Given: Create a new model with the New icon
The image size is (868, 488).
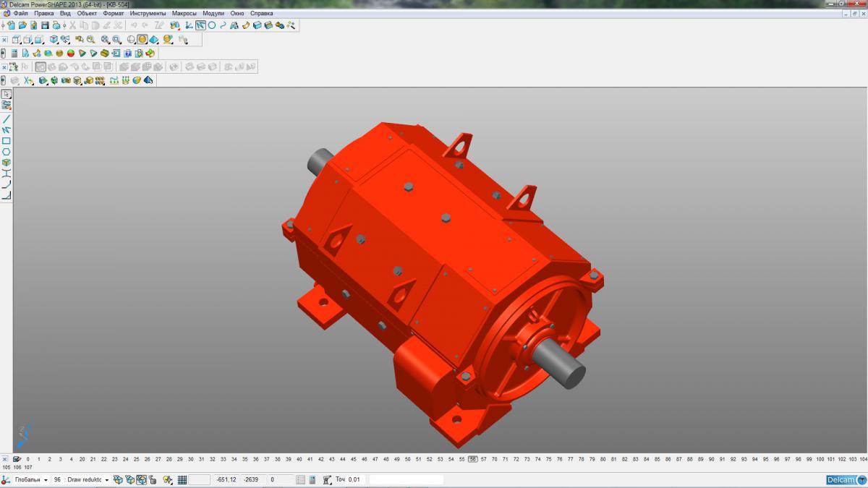Looking at the screenshot, I should (12, 25).
